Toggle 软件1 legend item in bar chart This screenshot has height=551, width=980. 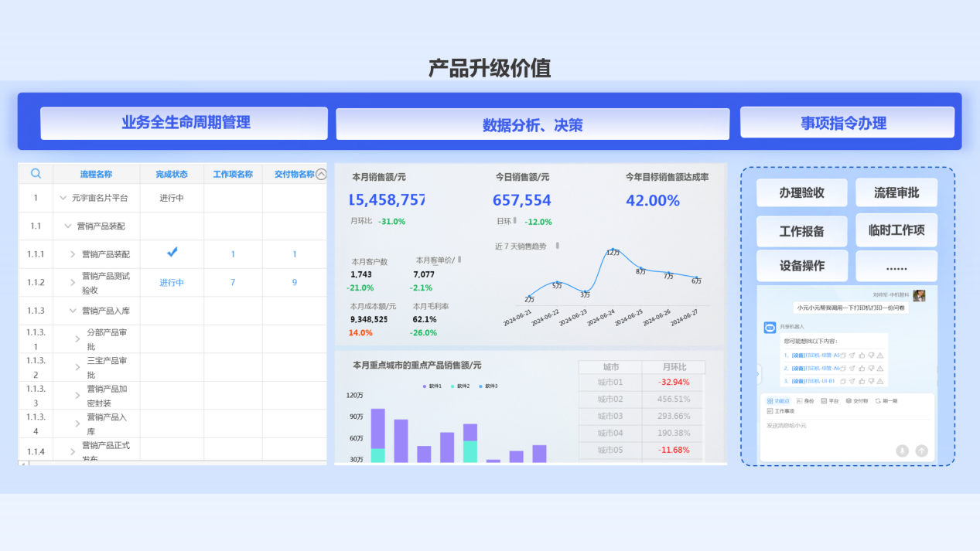point(432,386)
